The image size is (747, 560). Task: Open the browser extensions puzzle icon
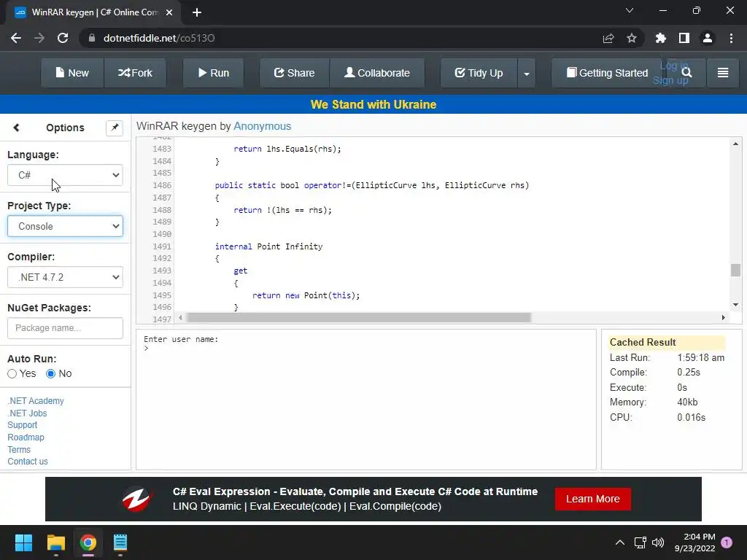click(661, 38)
